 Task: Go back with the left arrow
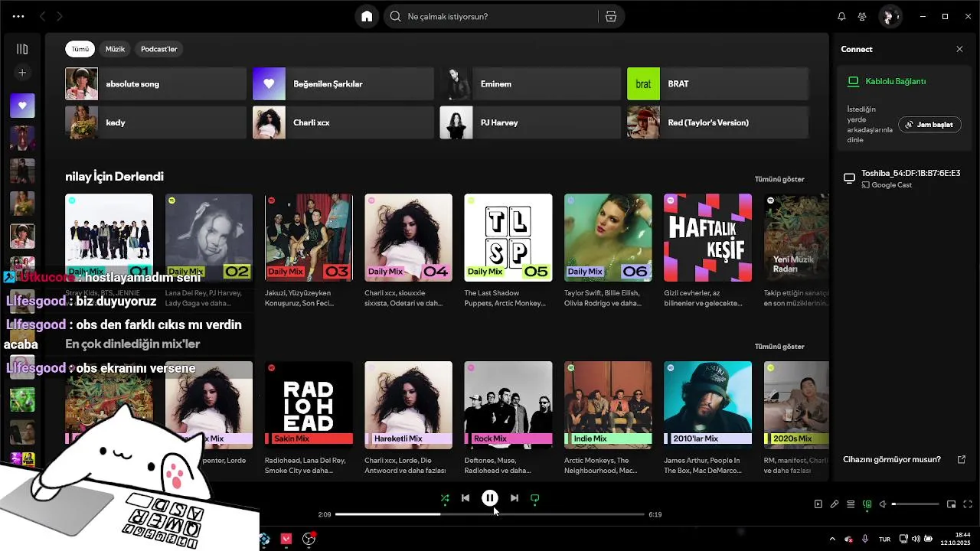[42, 16]
